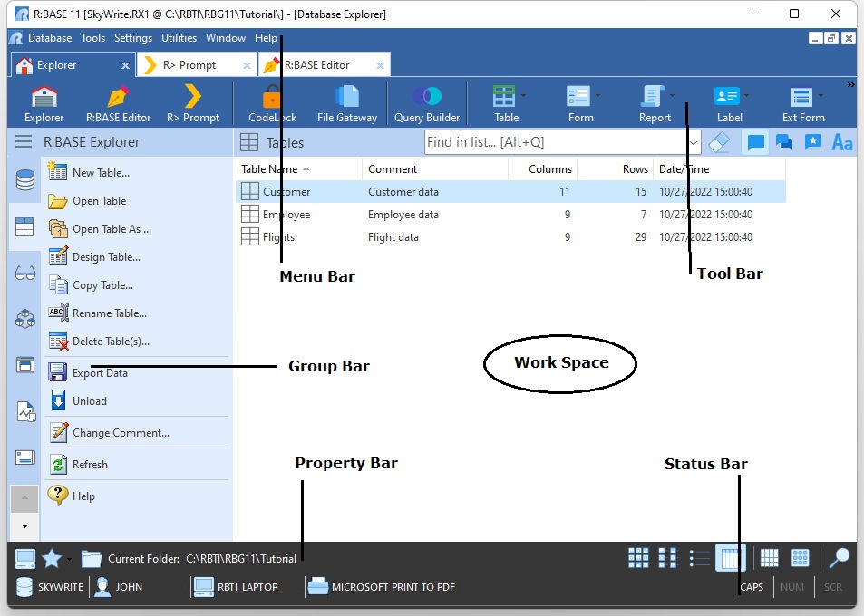
Task: Launch Query Builder
Action: tap(427, 104)
